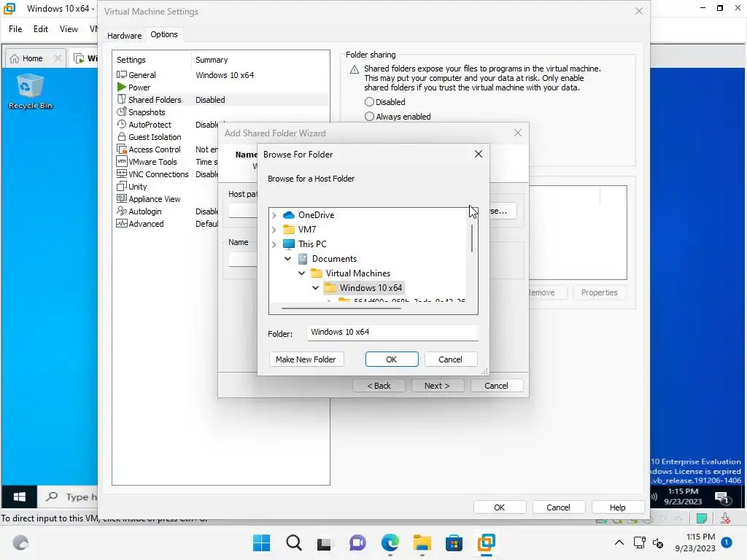Viewport: 747px width, 560px height.
Task: Open the Chat app from host taskbar
Action: click(357, 542)
